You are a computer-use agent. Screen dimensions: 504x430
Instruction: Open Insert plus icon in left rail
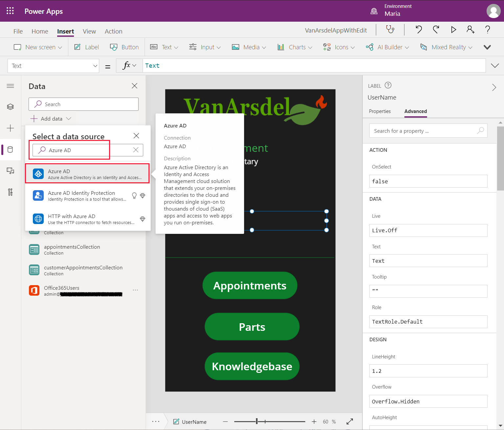pos(11,128)
